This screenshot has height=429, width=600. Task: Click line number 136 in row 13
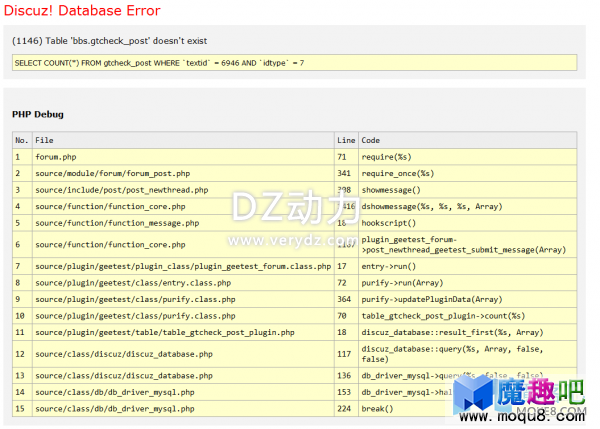(x=344, y=375)
